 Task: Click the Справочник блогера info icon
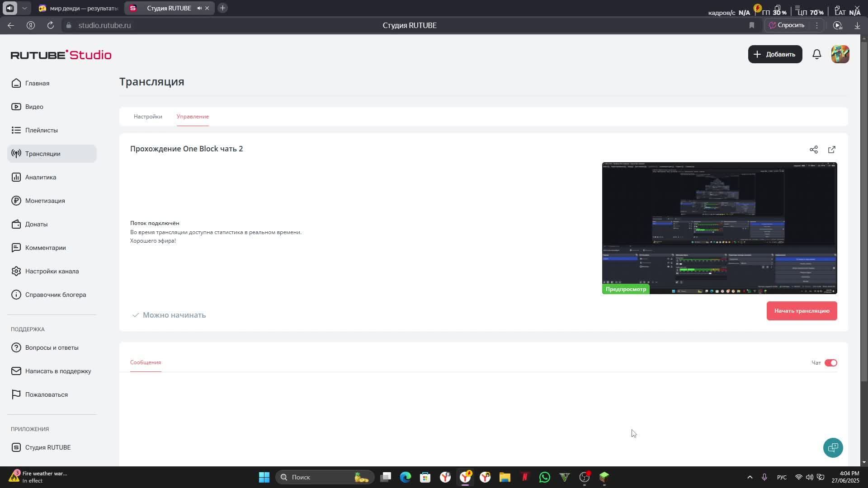16,295
